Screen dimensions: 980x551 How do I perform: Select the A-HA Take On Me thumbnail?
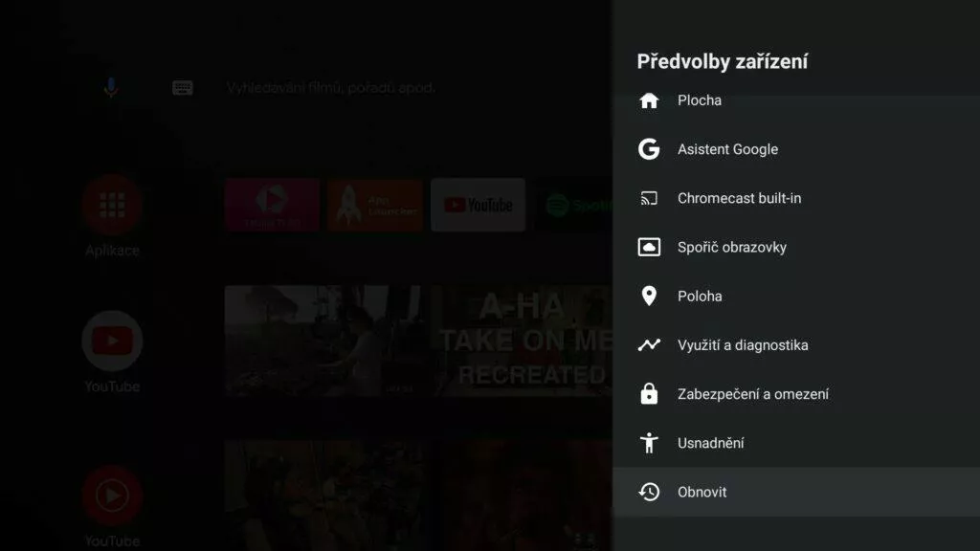523,341
